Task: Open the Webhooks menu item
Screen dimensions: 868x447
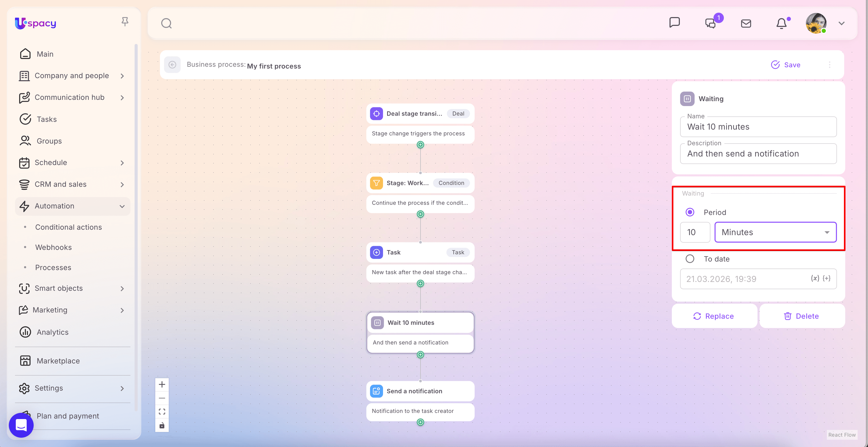Action: pyautogui.click(x=53, y=247)
